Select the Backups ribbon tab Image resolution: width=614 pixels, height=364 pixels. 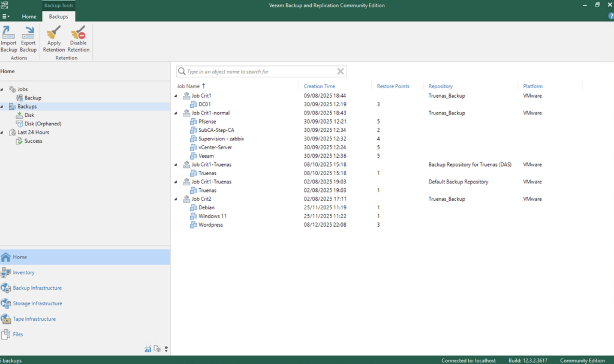click(58, 17)
